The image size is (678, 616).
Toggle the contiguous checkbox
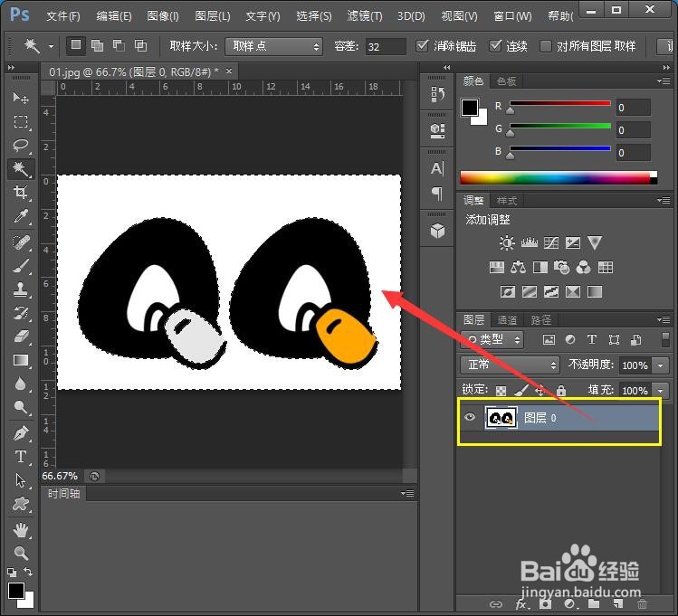[495, 45]
